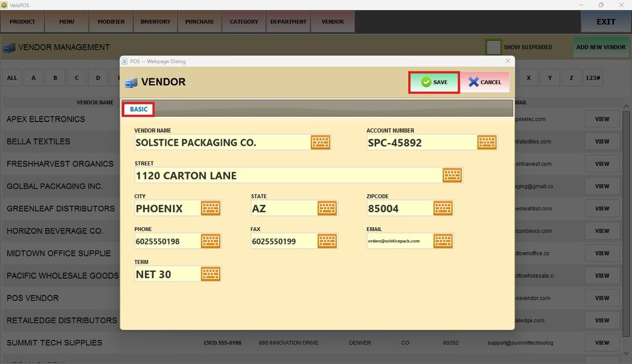View the POS Vendor entry
Screen dimensions: 632x364
point(602,298)
